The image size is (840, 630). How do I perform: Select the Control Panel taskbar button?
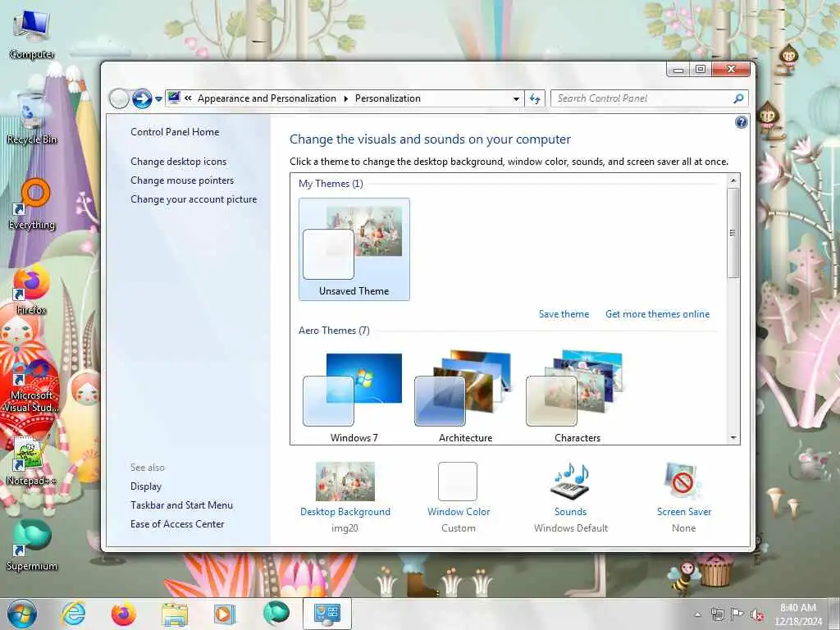(x=326, y=614)
